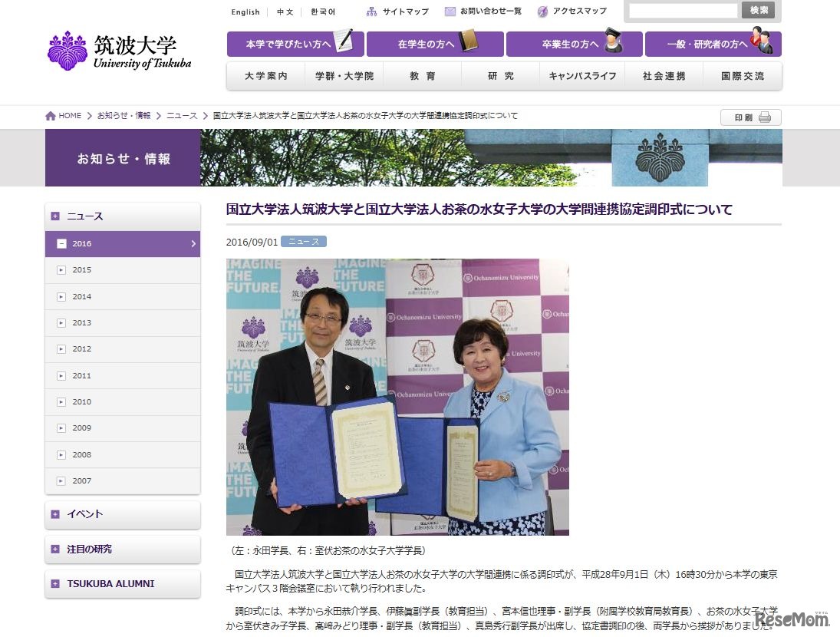Open the キャンパスライフ menu

pos(582,76)
